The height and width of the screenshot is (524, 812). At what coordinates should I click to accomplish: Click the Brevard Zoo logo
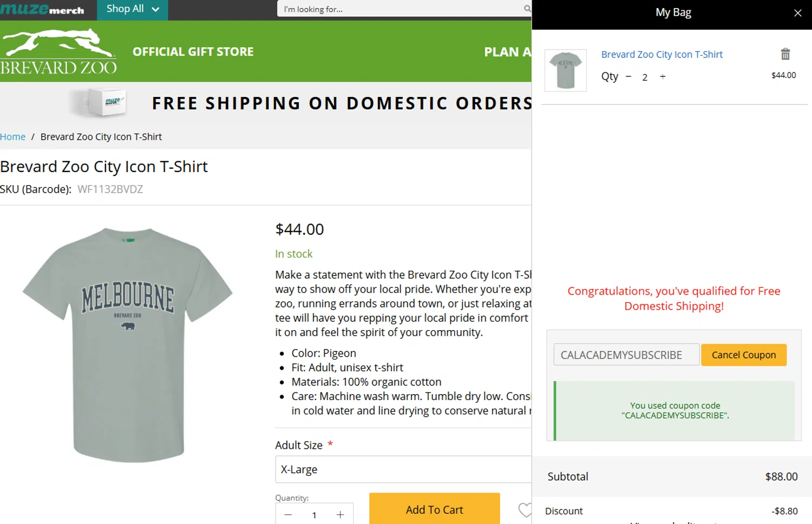[58, 51]
